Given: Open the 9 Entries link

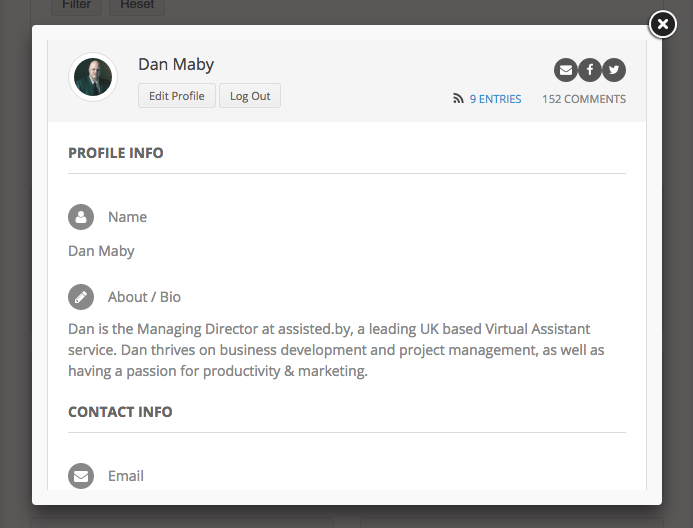Looking at the screenshot, I should [x=496, y=99].
